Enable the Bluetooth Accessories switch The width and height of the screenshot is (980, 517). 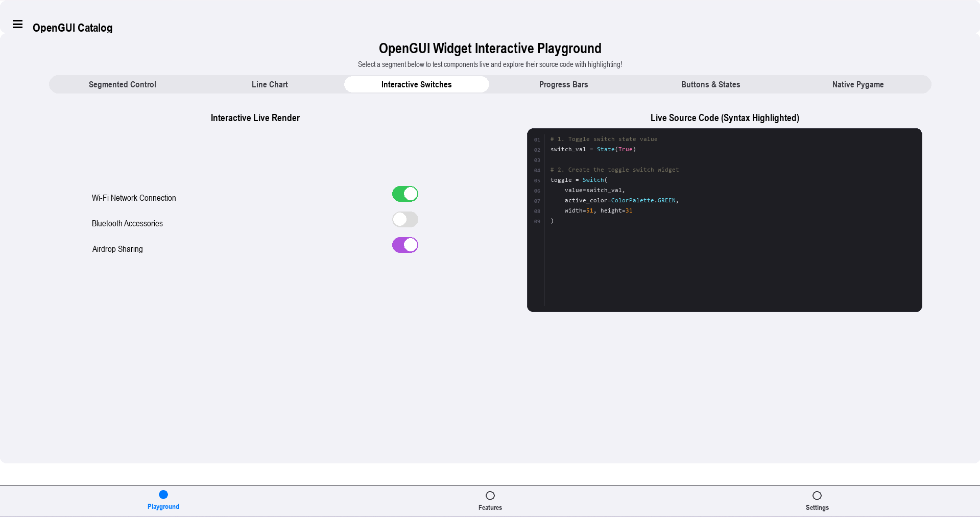tap(405, 220)
